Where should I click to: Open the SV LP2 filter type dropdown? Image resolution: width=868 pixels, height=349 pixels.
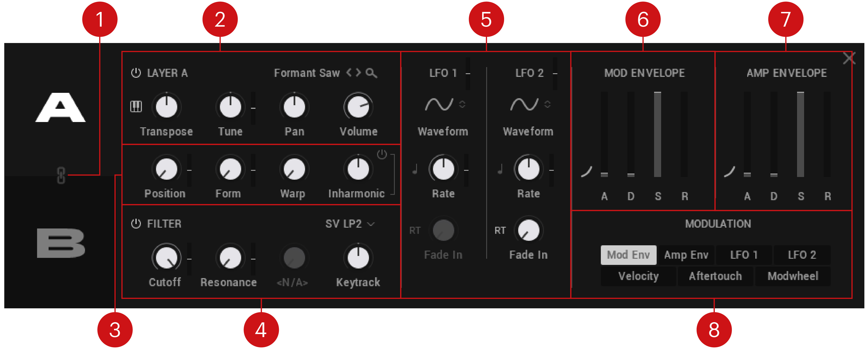click(350, 224)
